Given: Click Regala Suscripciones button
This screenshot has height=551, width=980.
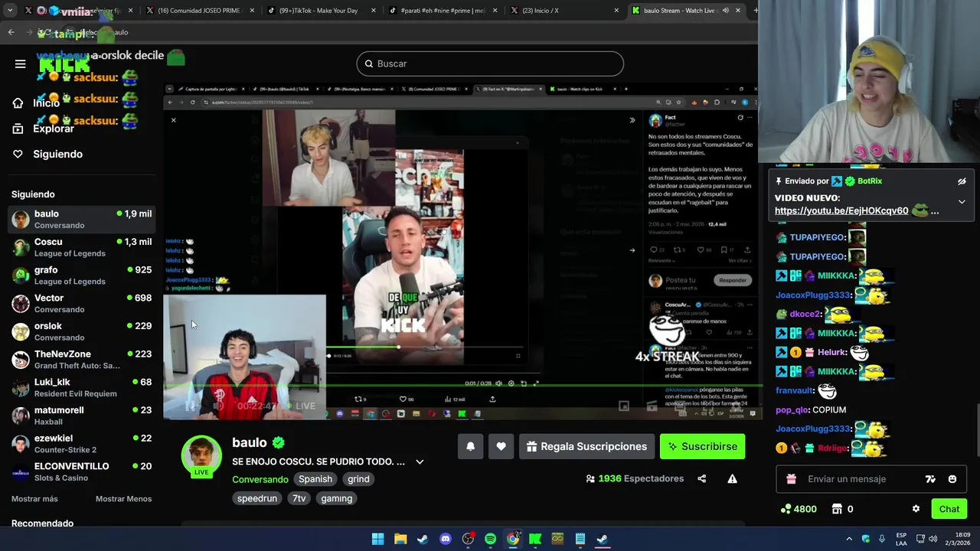Looking at the screenshot, I should pos(586,446).
